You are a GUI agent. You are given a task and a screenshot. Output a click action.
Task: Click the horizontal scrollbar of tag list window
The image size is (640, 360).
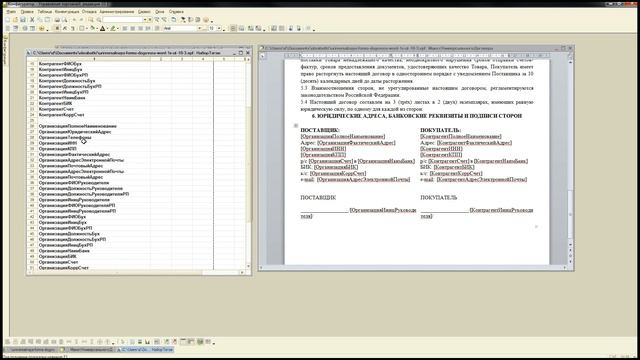[135, 272]
